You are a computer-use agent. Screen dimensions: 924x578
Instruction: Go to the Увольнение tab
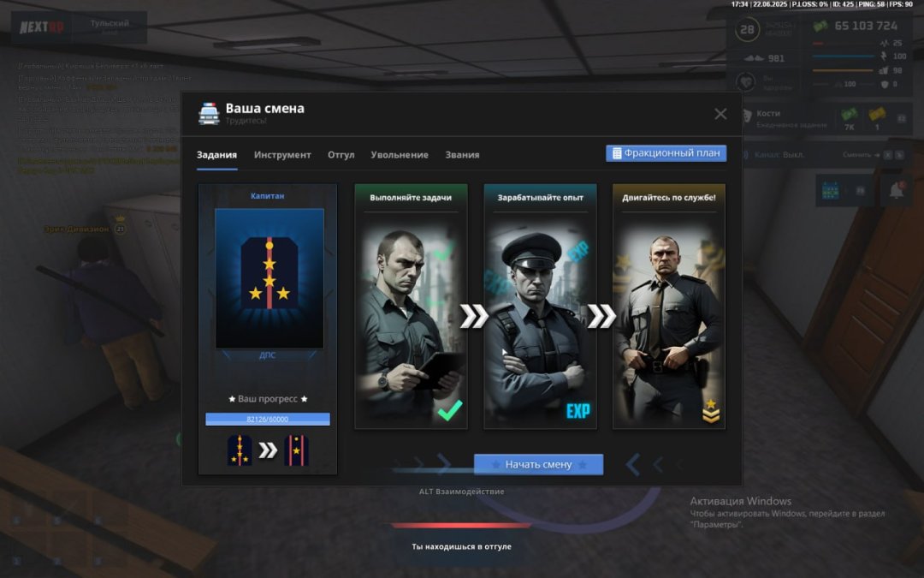(400, 155)
